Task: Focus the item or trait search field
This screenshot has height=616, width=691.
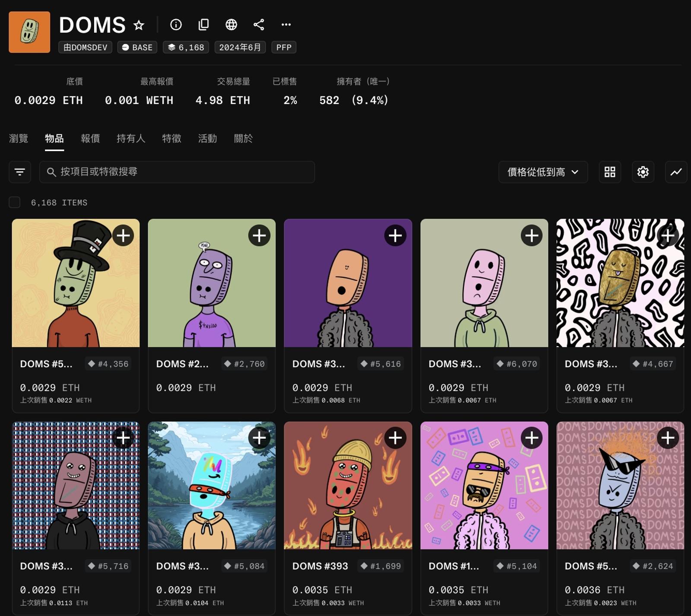Action: tap(177, 172)
